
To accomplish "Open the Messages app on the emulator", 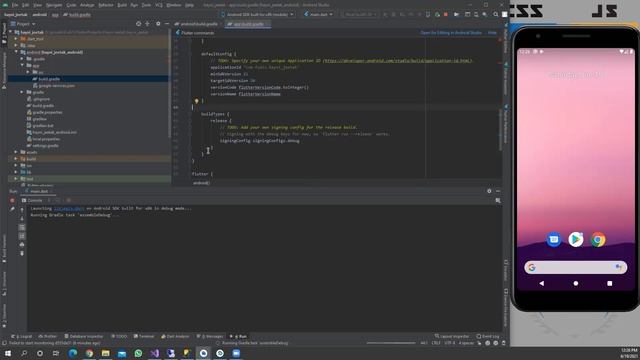I will tap(554, 240).
